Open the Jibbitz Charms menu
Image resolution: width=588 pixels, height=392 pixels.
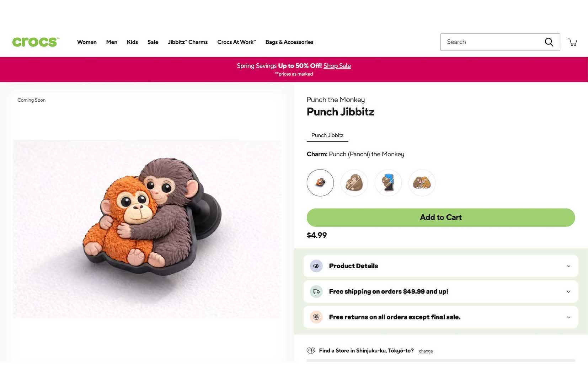point(188,42)
